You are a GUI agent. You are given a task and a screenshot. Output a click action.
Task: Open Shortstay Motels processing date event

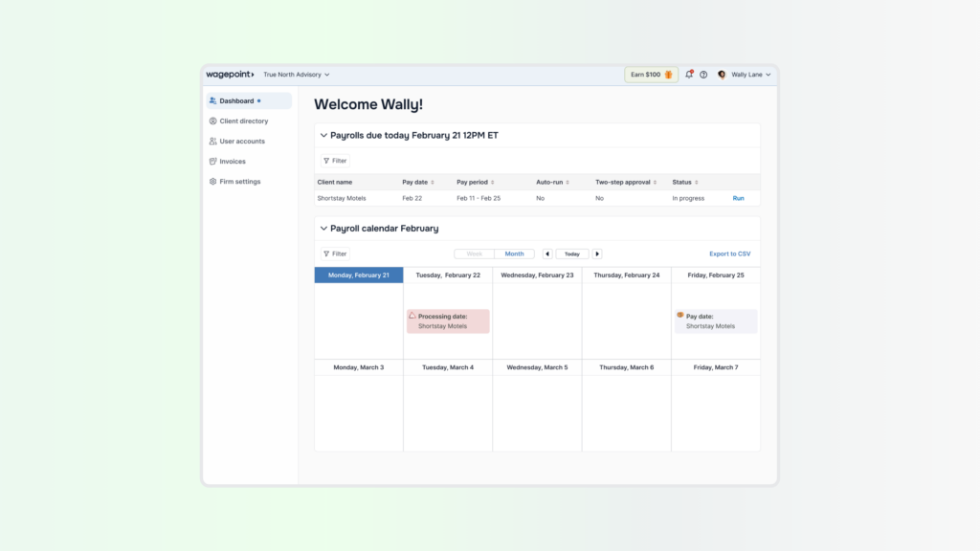[448, 321]
